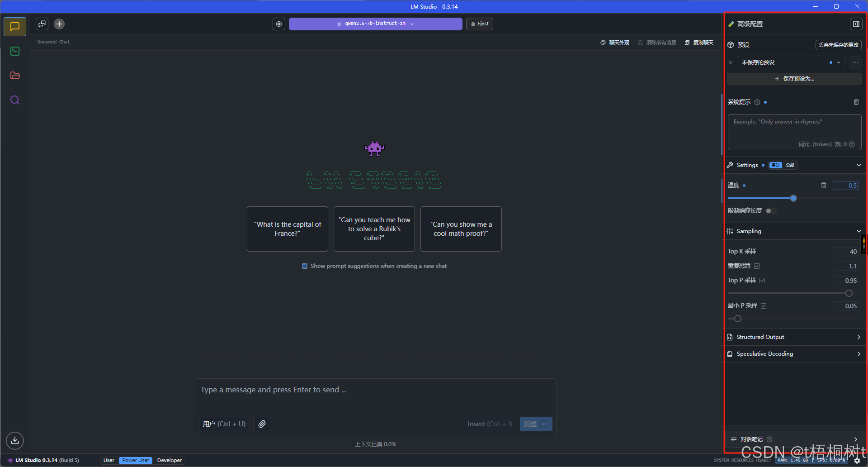Adjust the 最小 P 采样 slider handle
The height and width of the screenshot is (467, 868).
[x=737, y=319]
